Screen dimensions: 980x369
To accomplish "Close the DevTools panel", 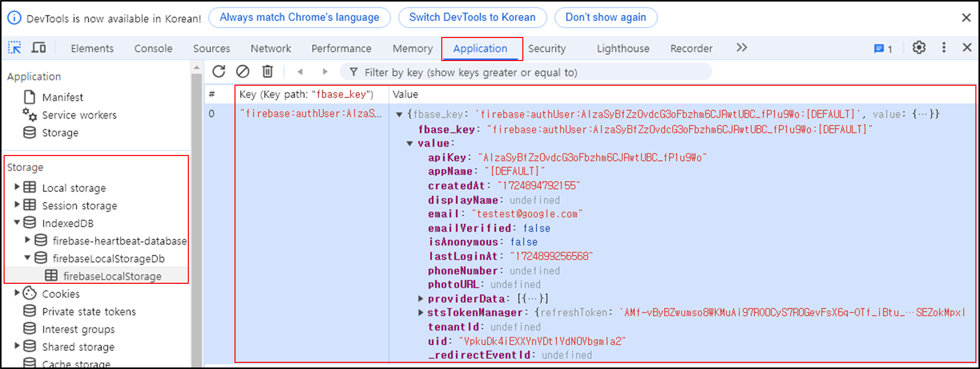I will (x=967, y=48).
